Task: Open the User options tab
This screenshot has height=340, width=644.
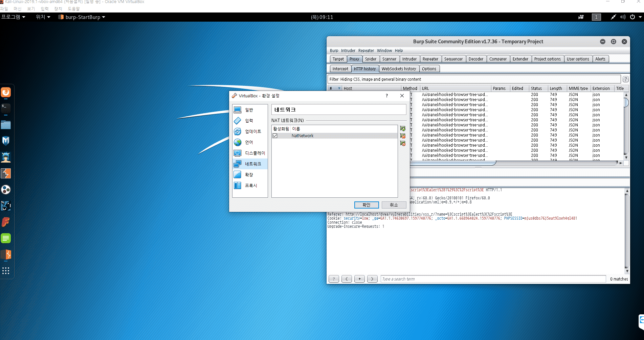Action: click(578, 59)
